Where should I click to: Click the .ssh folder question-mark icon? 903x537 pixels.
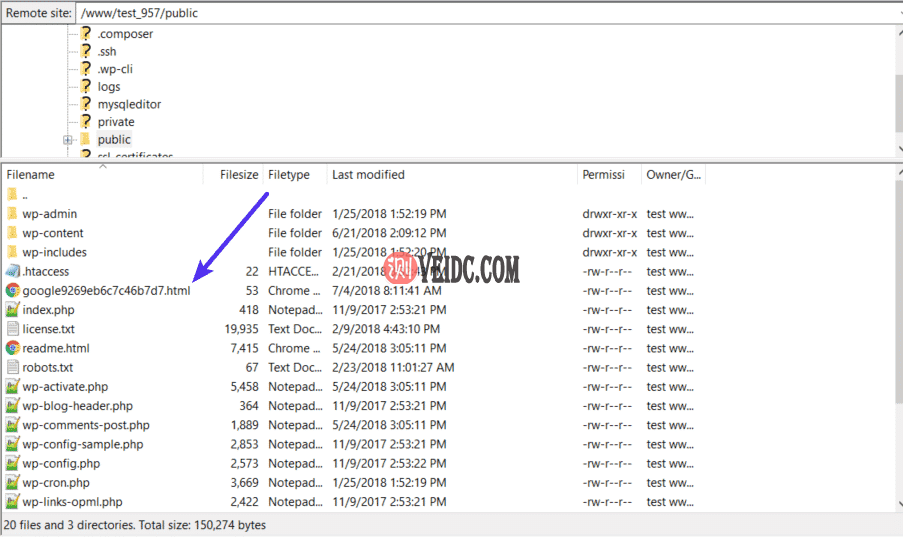tap(86, 51)
